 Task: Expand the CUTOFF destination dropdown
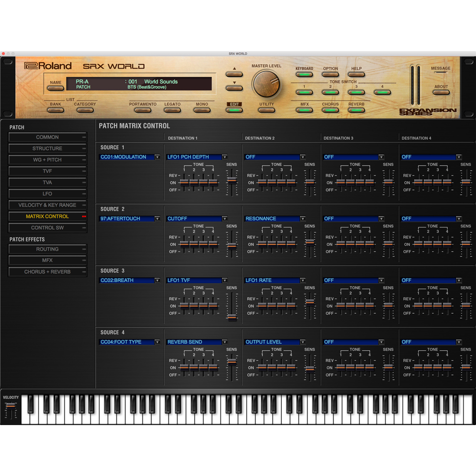(x=197, y=218)
